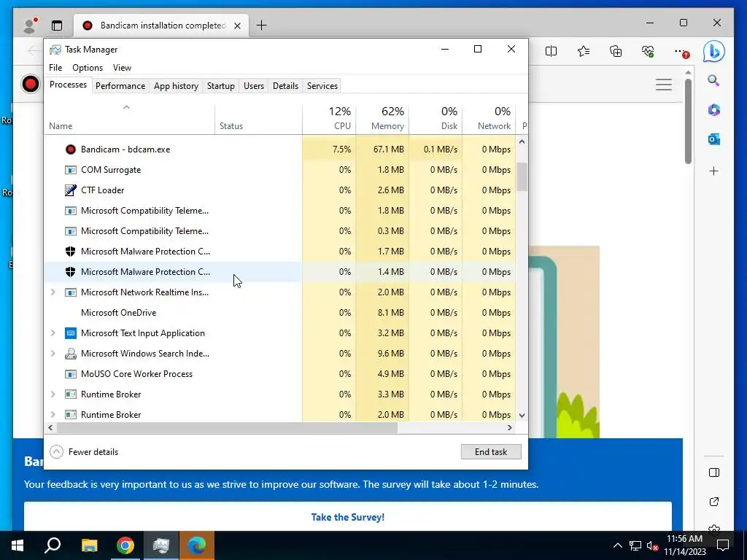Select the first Microsoft Compatibility Telemetry row
This screenshot has width=747, height=560.
click(x=280, y=211)
